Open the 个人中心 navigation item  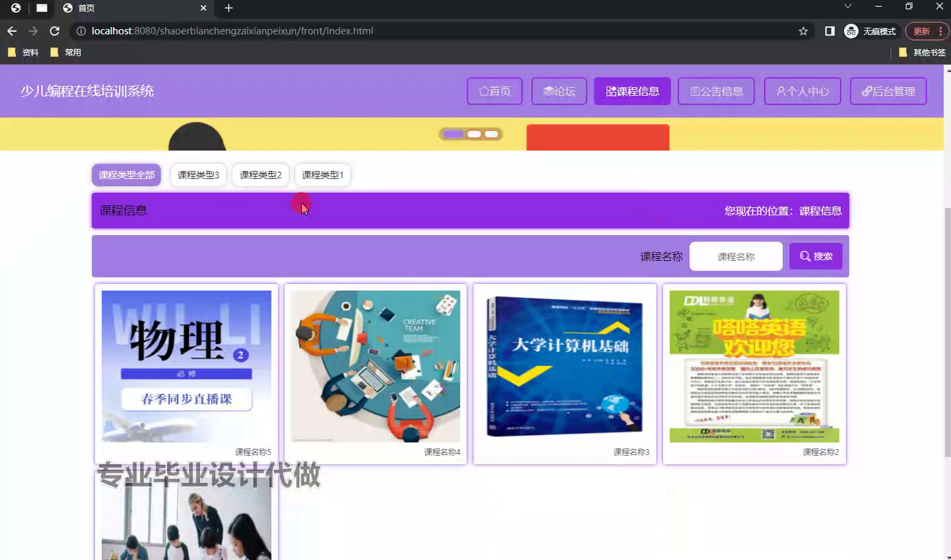802,91
